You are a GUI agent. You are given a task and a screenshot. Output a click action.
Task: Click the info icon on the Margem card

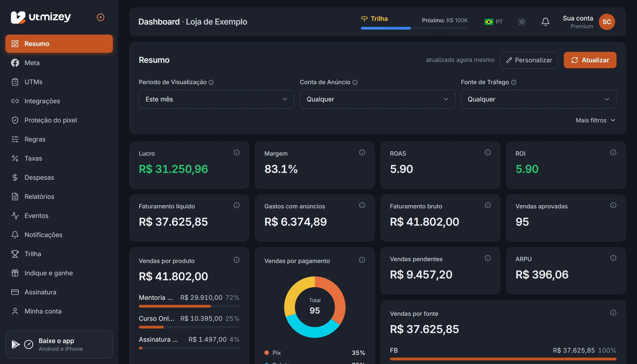(362, 152)
